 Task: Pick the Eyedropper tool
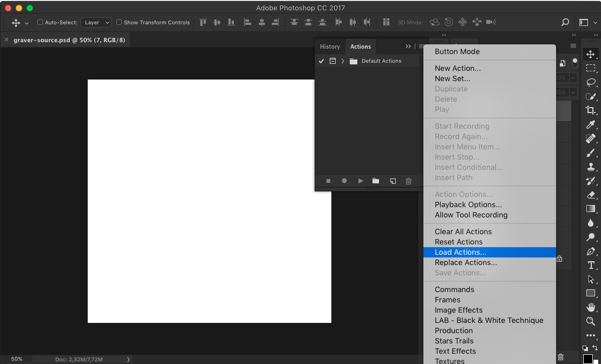point(591,124)
